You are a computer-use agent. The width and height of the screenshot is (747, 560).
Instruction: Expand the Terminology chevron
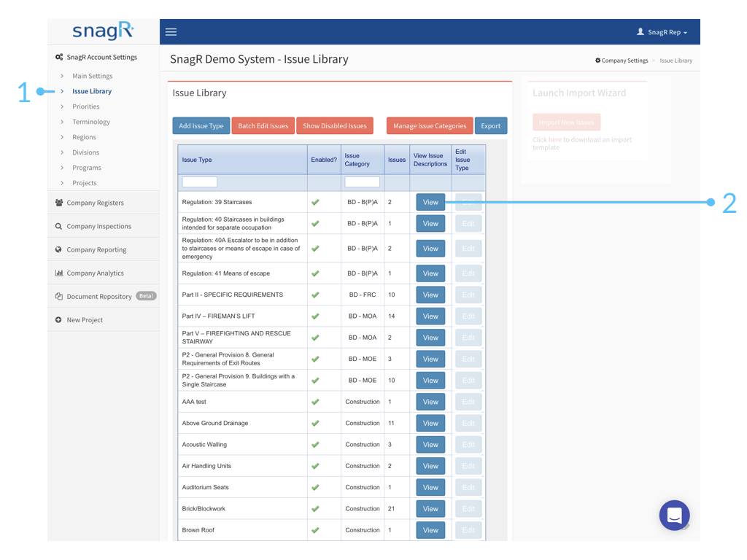pyautogui.click(x=62, y=122)
